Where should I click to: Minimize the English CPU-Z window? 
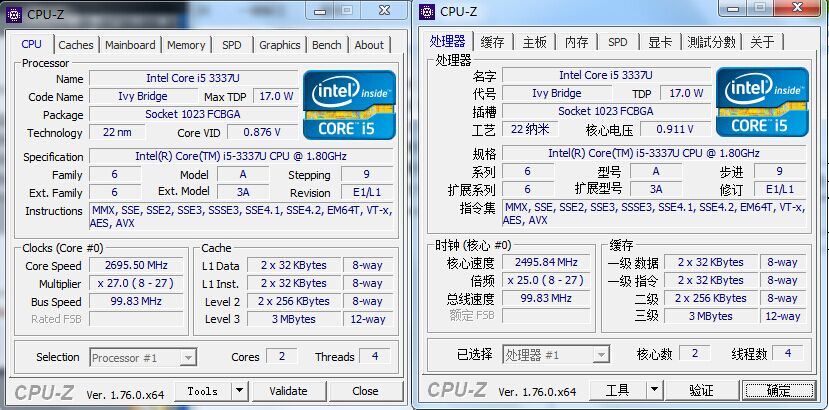pos(319,10)
